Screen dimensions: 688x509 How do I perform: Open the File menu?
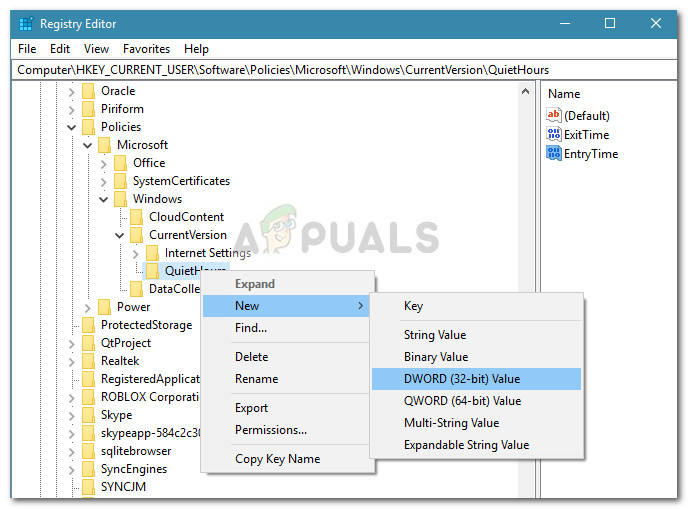click(x=27, y=49)
